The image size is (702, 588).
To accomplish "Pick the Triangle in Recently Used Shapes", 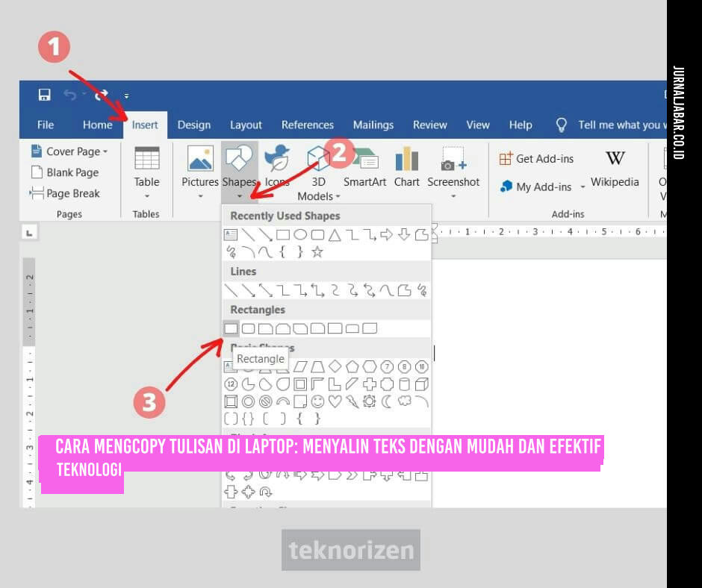I will pyautogui.click(x=335, y=234).
